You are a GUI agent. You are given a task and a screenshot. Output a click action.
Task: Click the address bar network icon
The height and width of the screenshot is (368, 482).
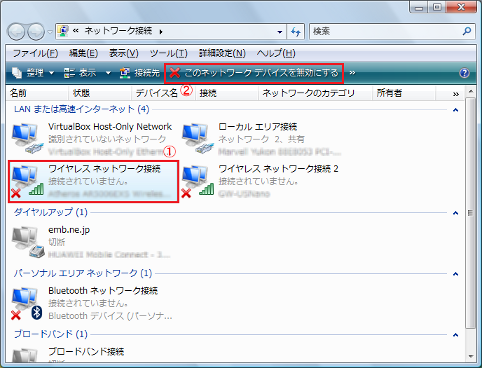click(x=63, y=31)
